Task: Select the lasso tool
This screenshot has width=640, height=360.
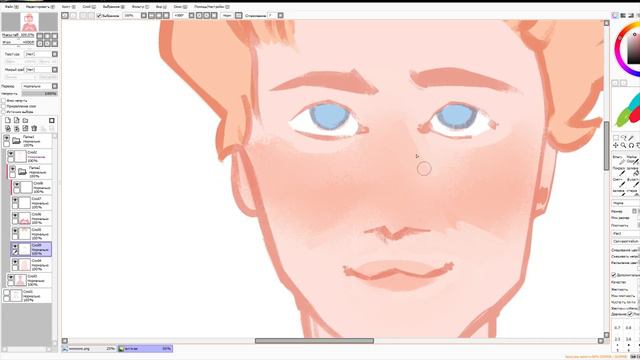Action: point(624,138)
